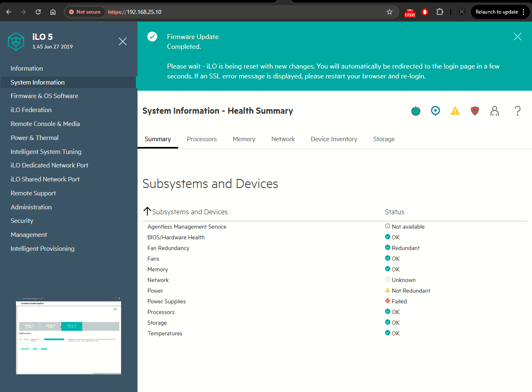The height and width of the screenshot is (392, 532).
Task: Click the Network Unknown status icon
Action: click(388, 280)
